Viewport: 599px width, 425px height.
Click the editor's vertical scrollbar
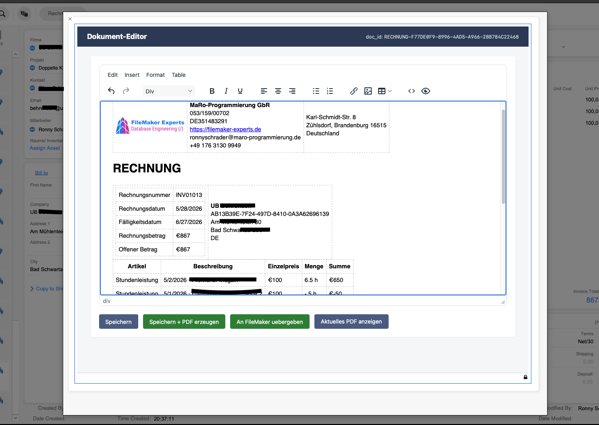(x=503, y=157)
